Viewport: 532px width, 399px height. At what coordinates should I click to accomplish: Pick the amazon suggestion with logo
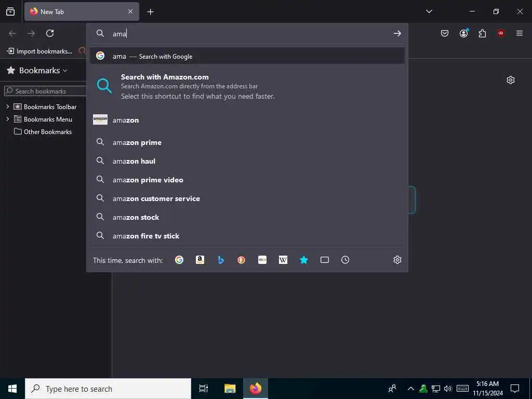(247, 120)
